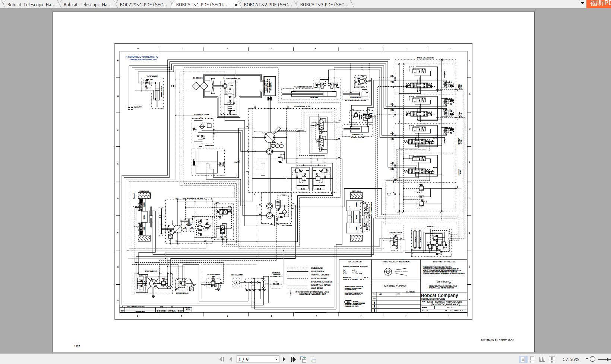
Task: Click the next view icon
Action: [313, 359]
